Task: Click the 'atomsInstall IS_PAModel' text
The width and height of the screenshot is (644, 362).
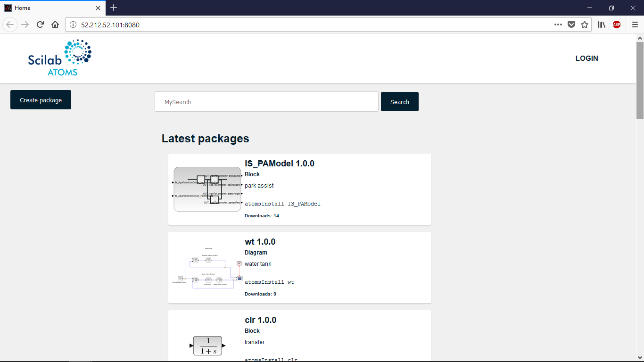Action: tap(282, 204)
